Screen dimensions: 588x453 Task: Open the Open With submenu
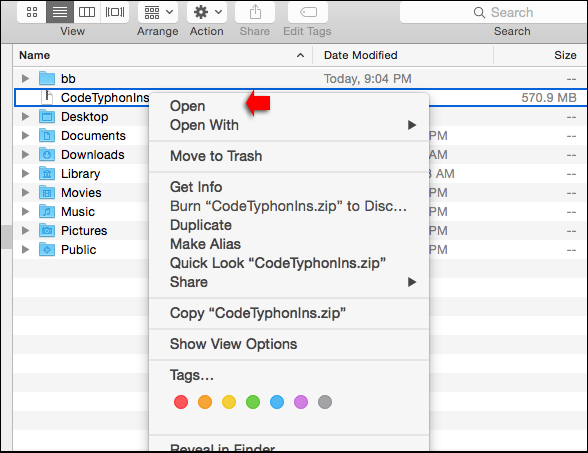[x=289, y=125]
